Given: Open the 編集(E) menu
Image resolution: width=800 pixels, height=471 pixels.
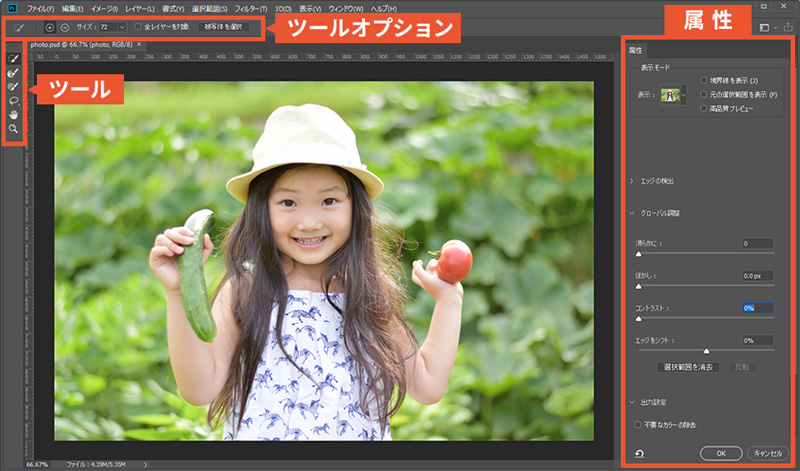Looking at the screenshot, I should click(x=72, y=9).
